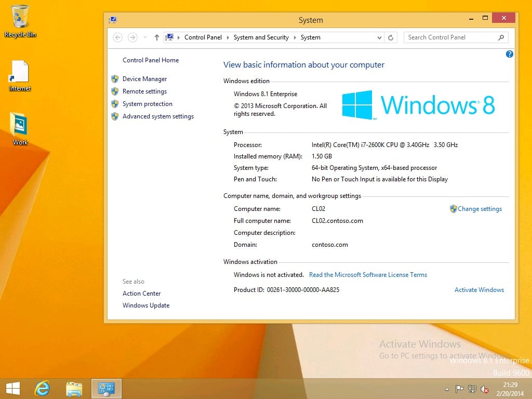Click the network icon in the system tray
532x399 pixels.
click(x=472, y=389)
